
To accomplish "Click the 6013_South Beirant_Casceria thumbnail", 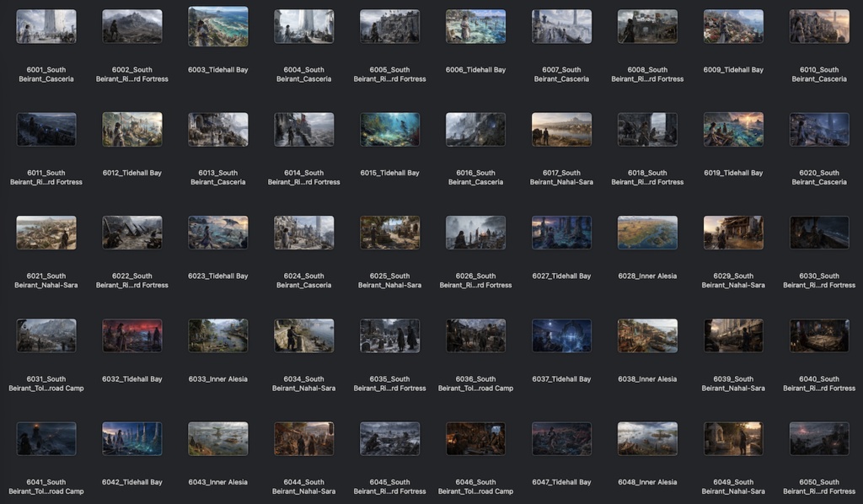I will 218,129.
